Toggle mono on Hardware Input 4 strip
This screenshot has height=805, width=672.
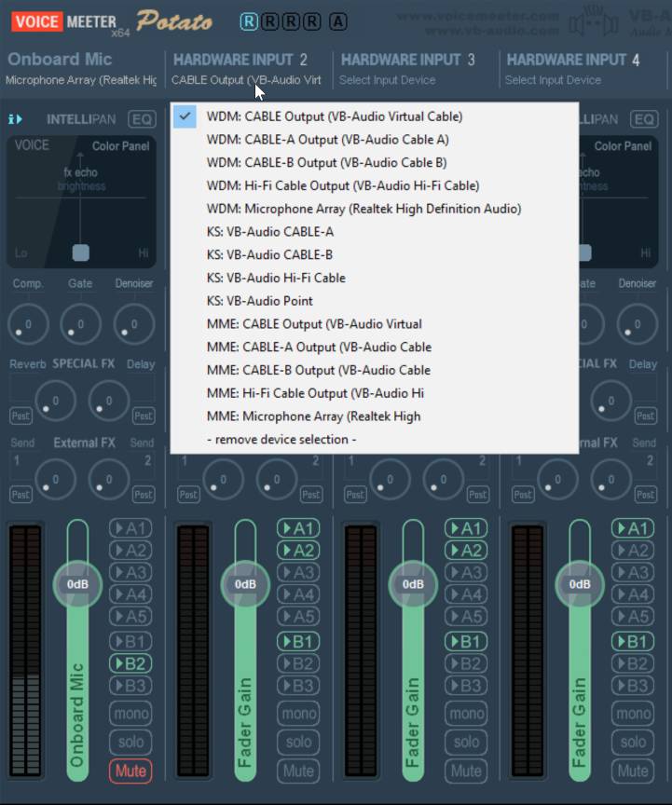[633, 714]
